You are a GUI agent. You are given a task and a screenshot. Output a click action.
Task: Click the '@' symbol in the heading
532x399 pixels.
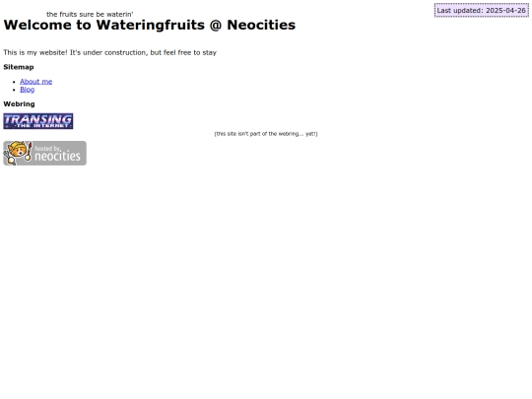[x=216, y=25]
